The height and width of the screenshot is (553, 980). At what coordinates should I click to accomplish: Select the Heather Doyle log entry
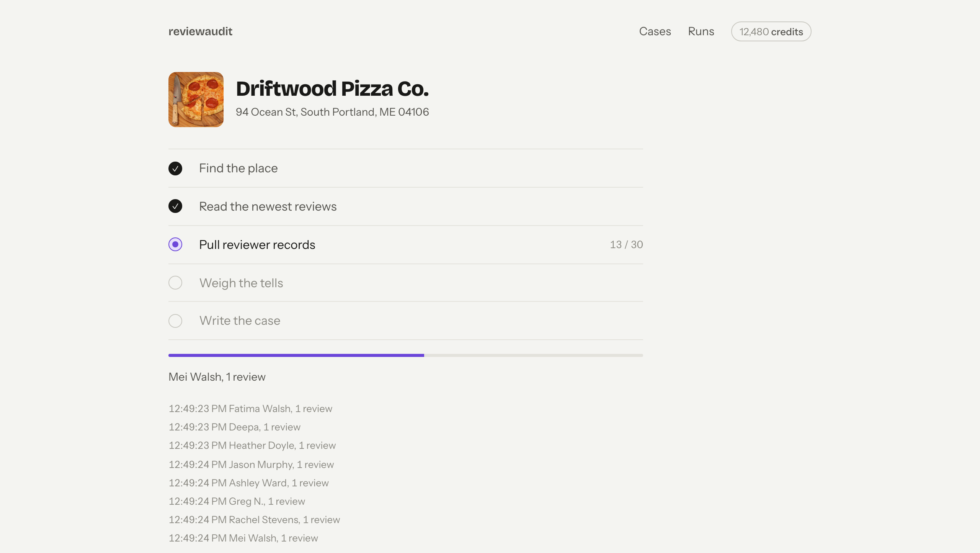click(x=252, y=445)
